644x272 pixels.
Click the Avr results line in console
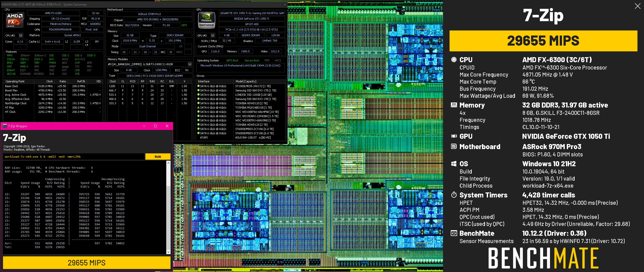[x=65, y=243]
